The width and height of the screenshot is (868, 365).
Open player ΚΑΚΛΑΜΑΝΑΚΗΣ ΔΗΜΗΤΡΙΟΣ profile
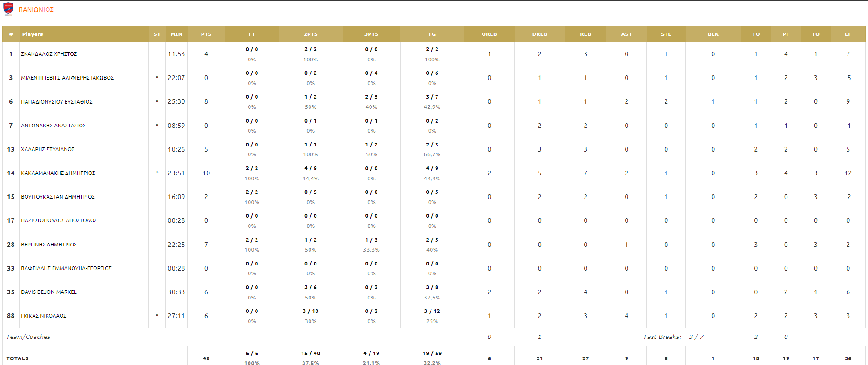[x=58, y=173]
